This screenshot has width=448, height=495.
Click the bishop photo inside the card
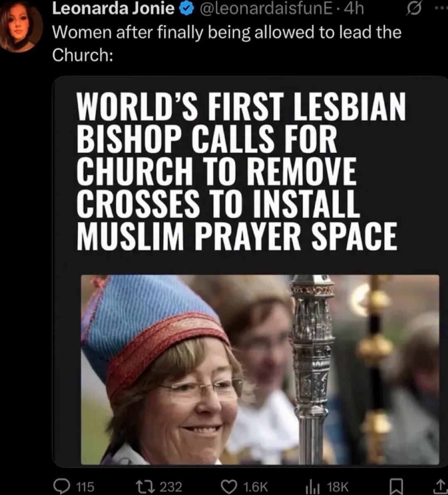click(260, 370)
